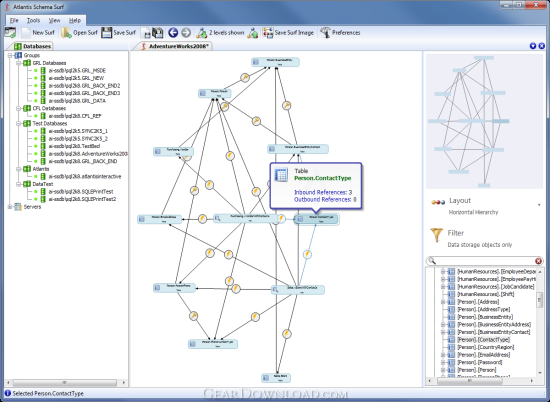Click the Filter funnel icon
Viewport: 550px width, 402px height.
pos(437,235)
